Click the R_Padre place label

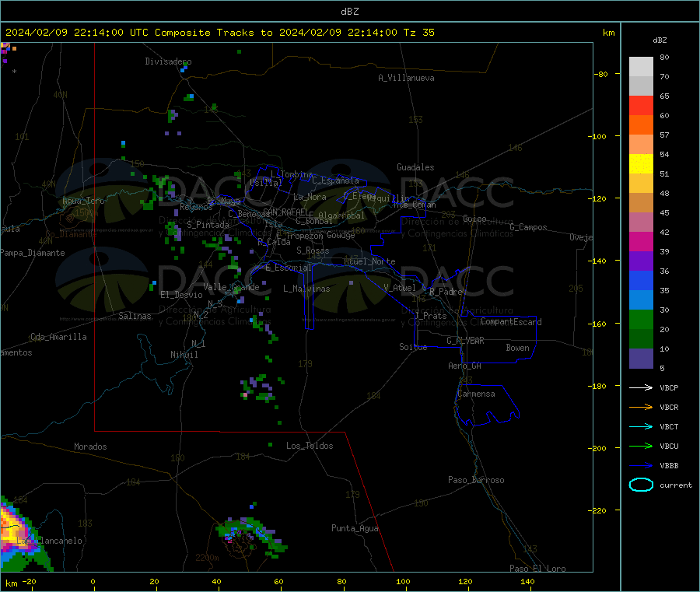coord(446,292)
